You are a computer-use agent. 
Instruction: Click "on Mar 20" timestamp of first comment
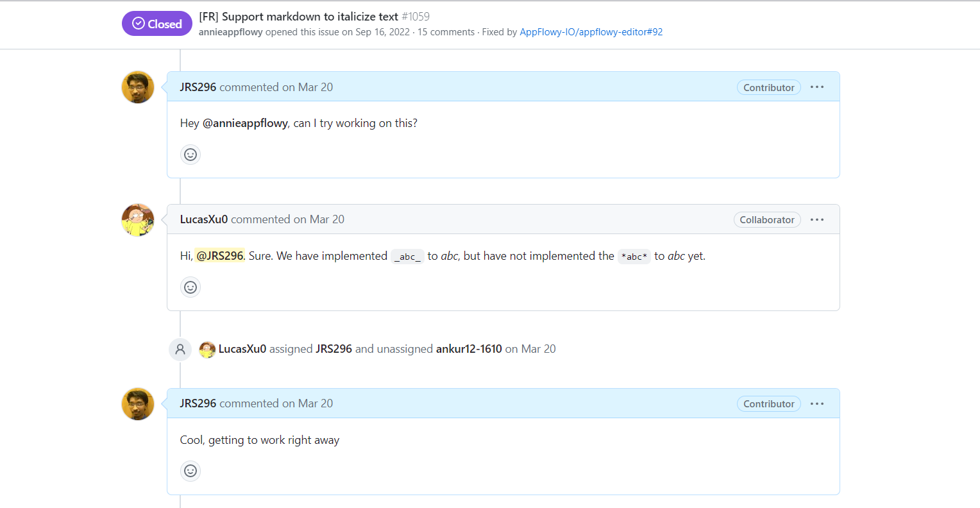click(x=308, y=87)
